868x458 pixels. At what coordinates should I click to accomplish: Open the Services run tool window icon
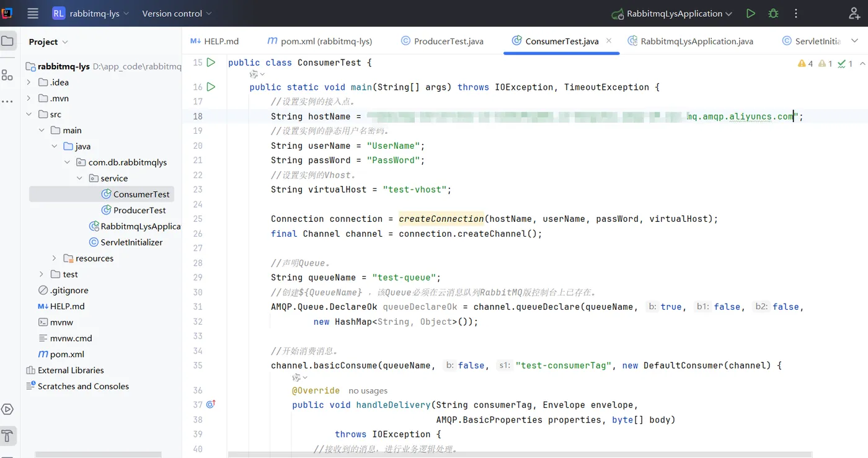(x=7, y=409)
